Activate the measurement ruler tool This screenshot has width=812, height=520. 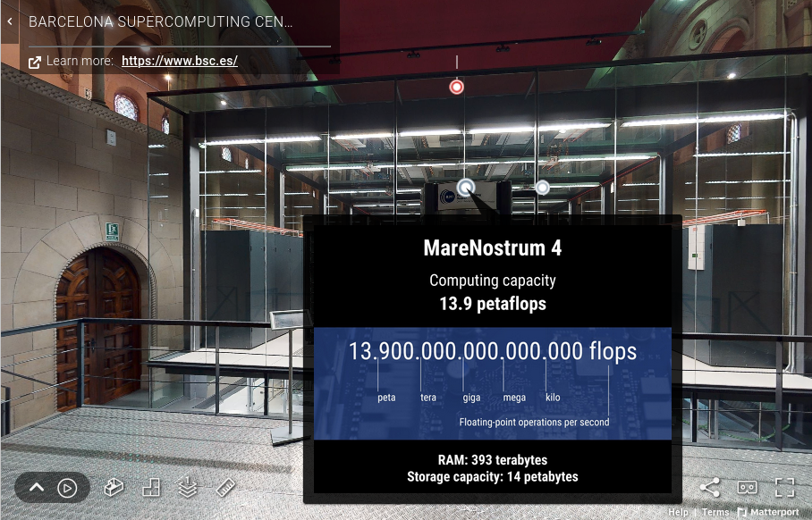[225, 488]
